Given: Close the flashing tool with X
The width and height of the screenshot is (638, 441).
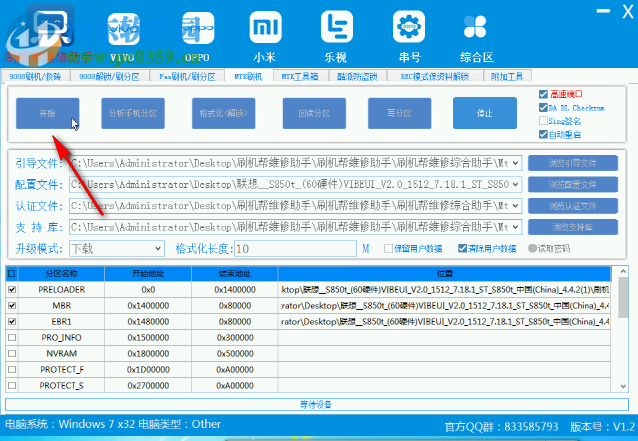Looking at the screenshot, I should click(628, 11).
